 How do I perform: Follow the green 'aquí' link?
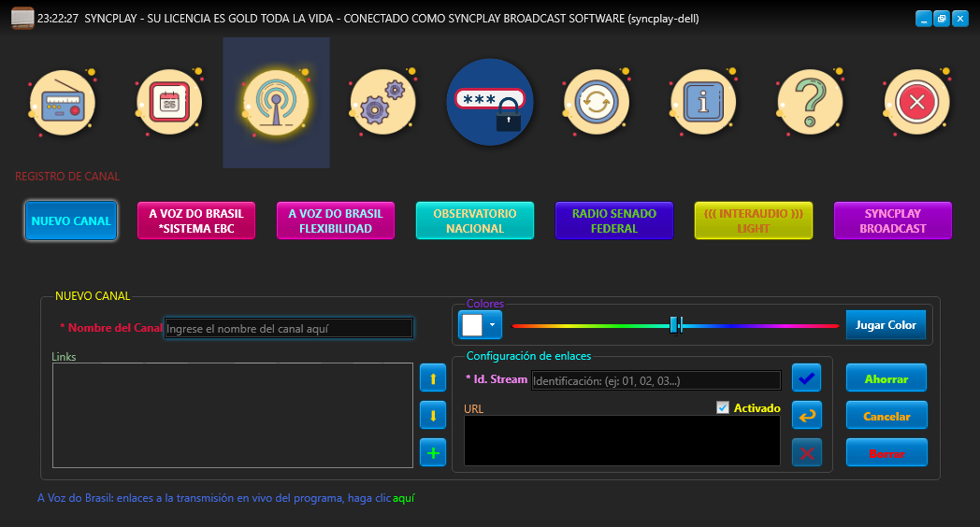pos(404,498)
